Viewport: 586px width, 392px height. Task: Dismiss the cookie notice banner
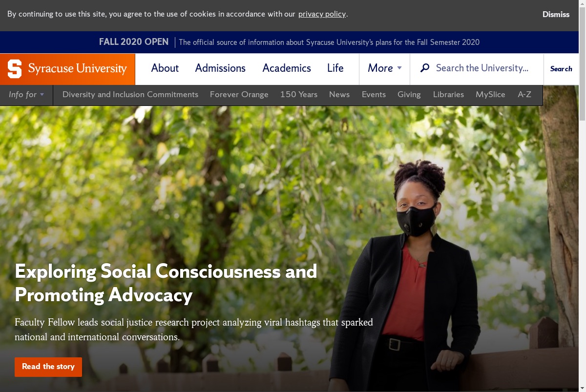pos(556,14)
